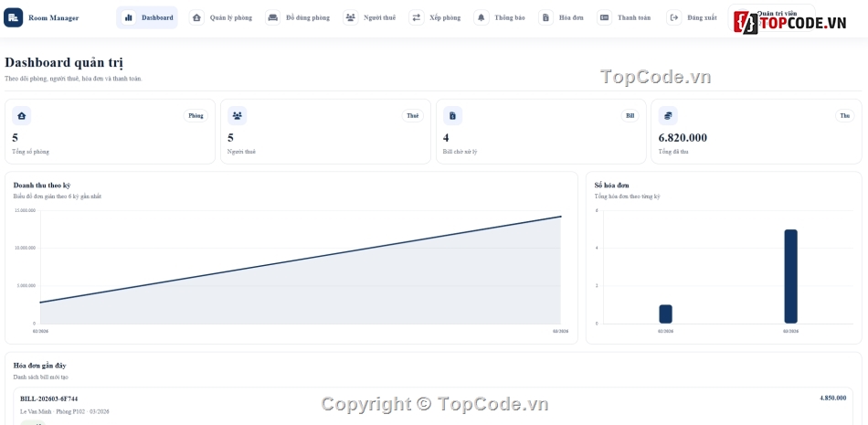Click the Thông báo bell icon

tap(481, 17)
